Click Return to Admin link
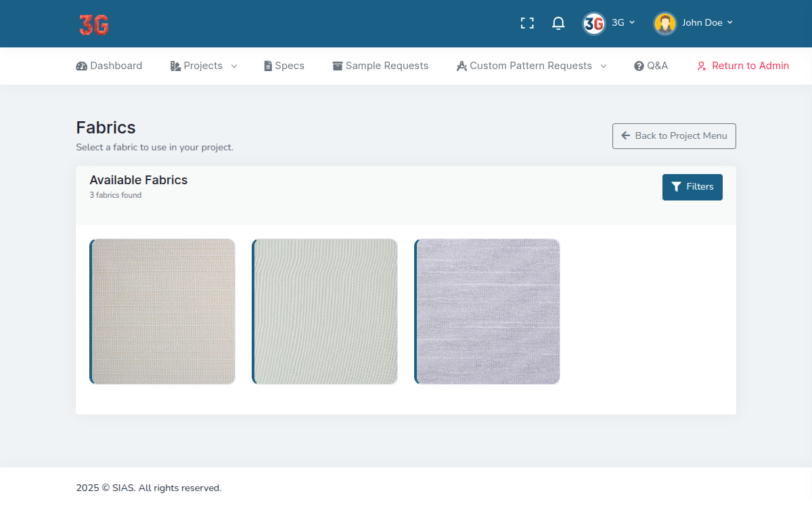 743,66
